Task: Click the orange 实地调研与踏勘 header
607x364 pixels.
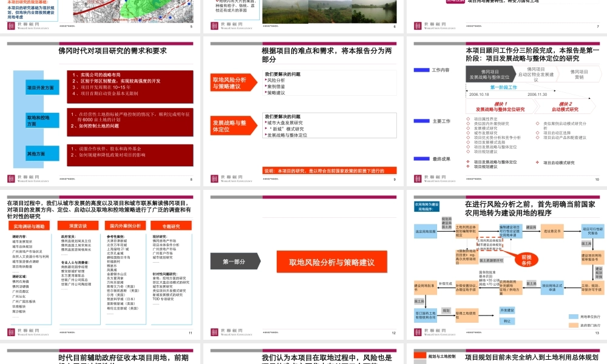Action: pos(29,226)
